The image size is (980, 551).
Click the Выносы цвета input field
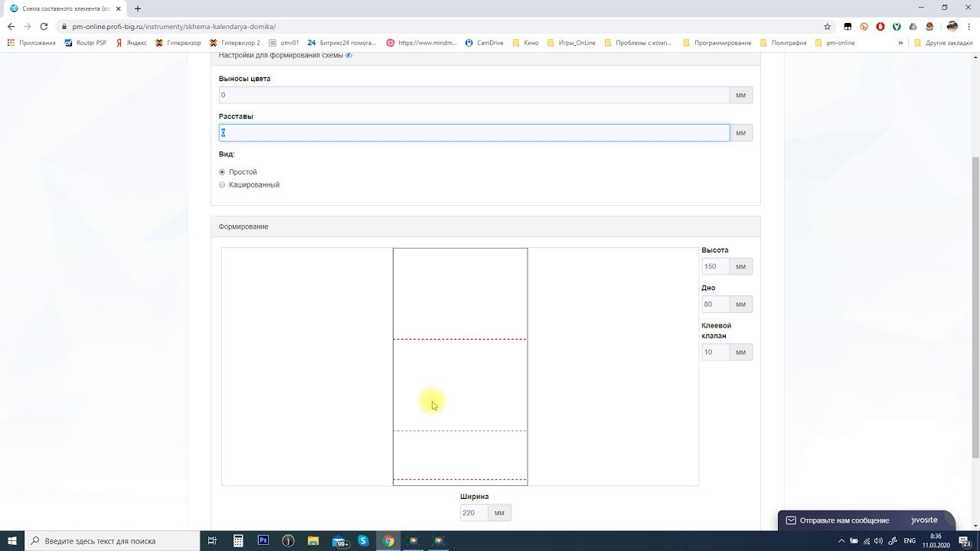click(x=474, y=95)
